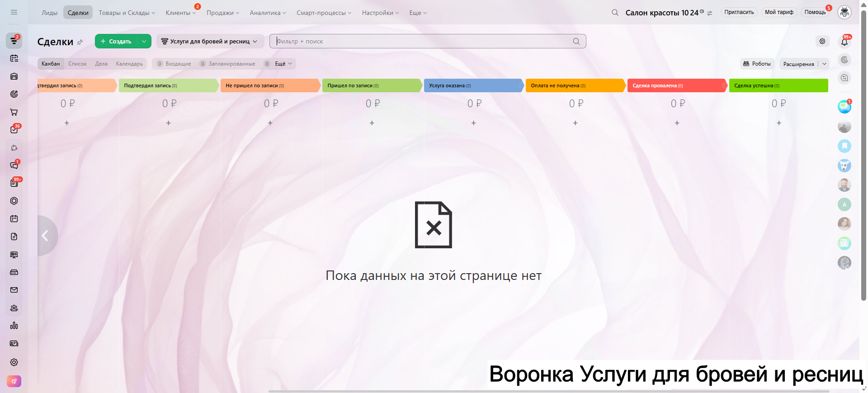This screenshot has width=868, height=393.
Task: Click the Сделка провалена stage header
Action: (x=678, y=85)
